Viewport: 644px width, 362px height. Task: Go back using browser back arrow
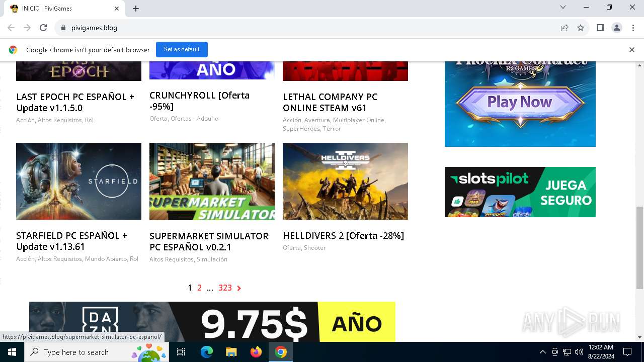(11, 28)
